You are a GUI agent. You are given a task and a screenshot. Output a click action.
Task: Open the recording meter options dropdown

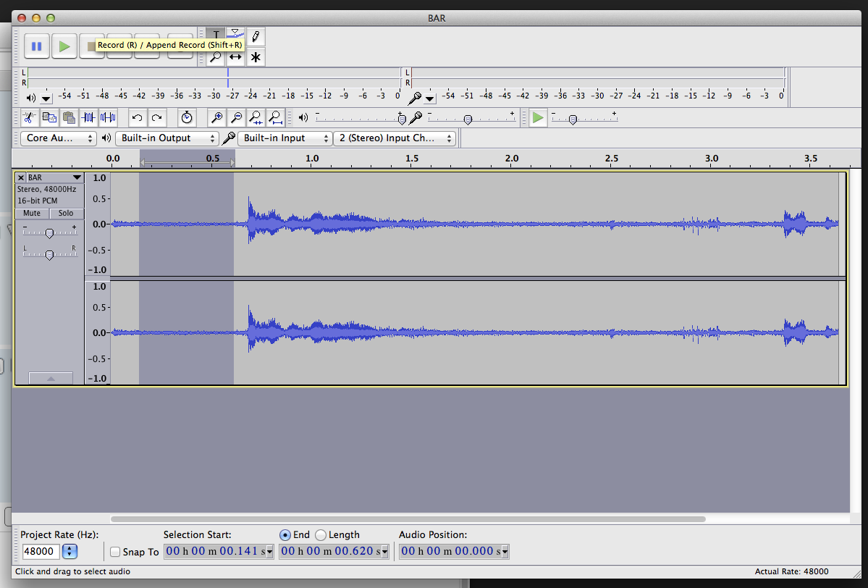pos(429,98)
